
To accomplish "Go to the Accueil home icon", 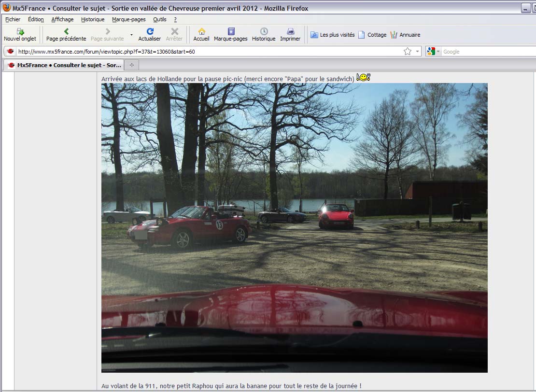I will 202,31.
